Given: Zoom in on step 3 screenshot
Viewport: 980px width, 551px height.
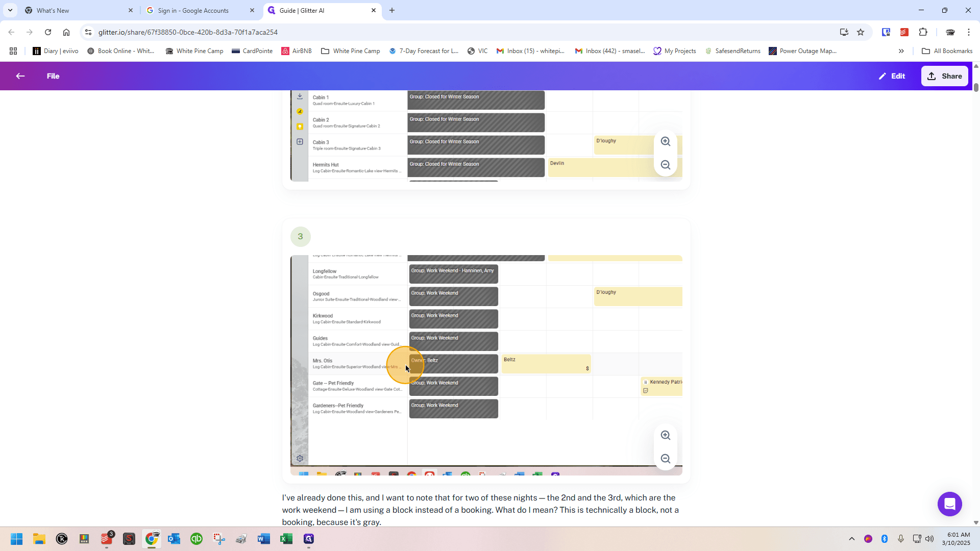Looking at the screenshot, I should coord(666,435).
